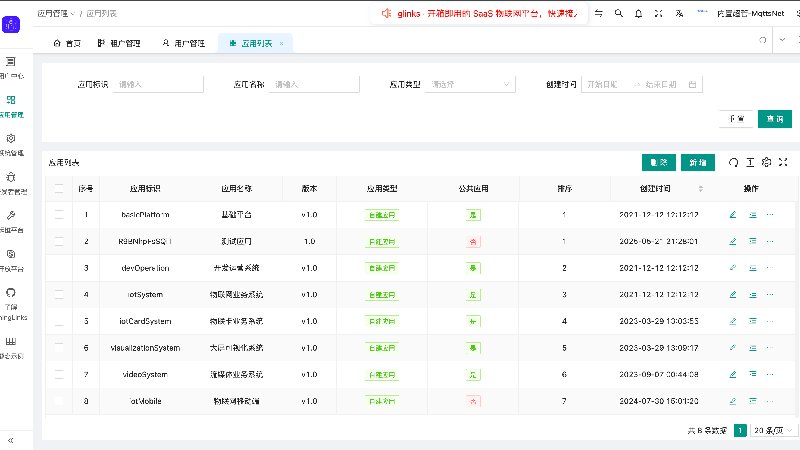
Task: Open the wrench sidebar menu icon
Action: coord(11,215)
